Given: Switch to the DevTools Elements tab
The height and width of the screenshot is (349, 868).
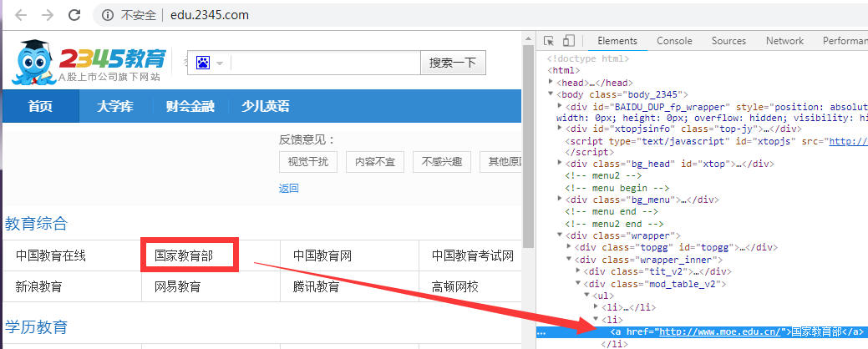Looking at the screenshot, I should [617, 41].
